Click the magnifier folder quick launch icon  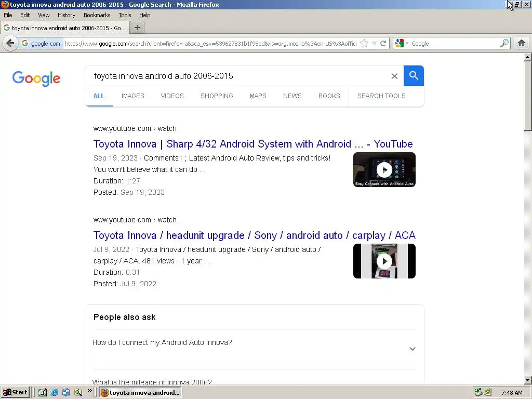point(78,393)
